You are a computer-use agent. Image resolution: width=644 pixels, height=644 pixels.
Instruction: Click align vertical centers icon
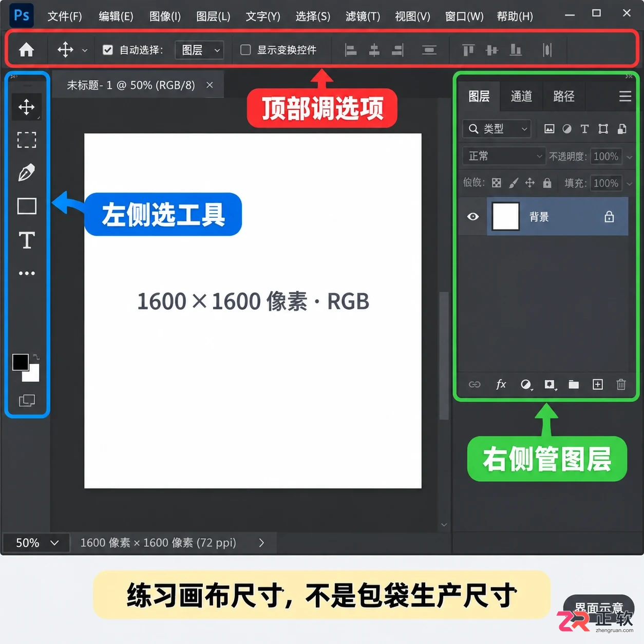tap(492, 50)
